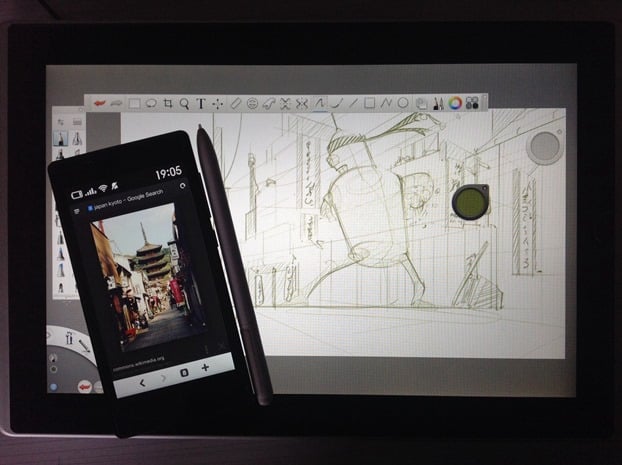
Task: Tap the phone browser Back arrow
Action: click(142, 382)
